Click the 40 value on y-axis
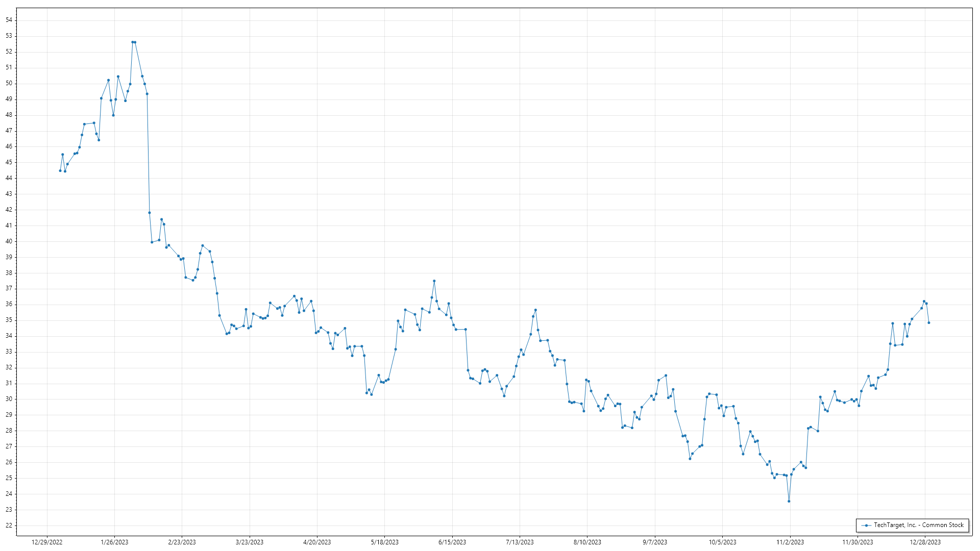The height and width of the screenshot is (551, 980). click(9, 241)
